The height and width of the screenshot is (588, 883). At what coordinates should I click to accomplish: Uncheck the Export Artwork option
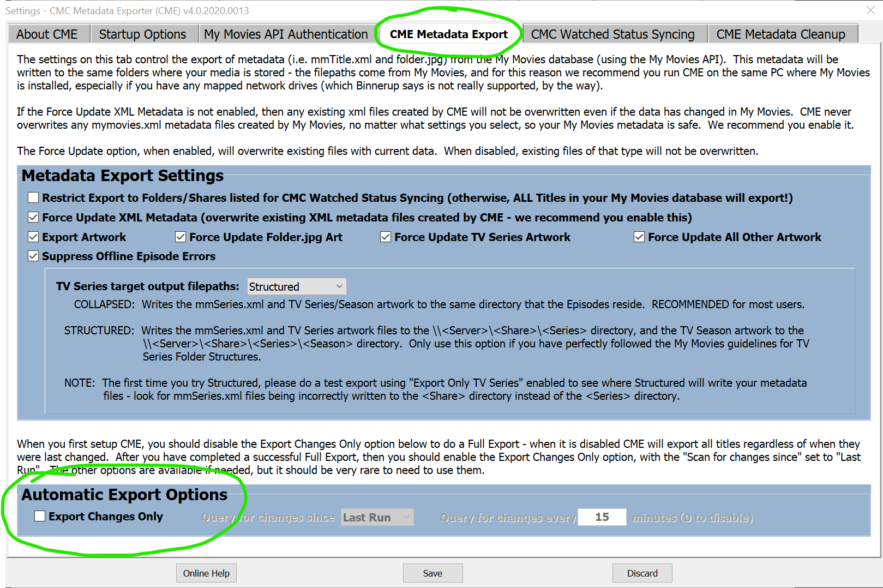click(33, 237)
